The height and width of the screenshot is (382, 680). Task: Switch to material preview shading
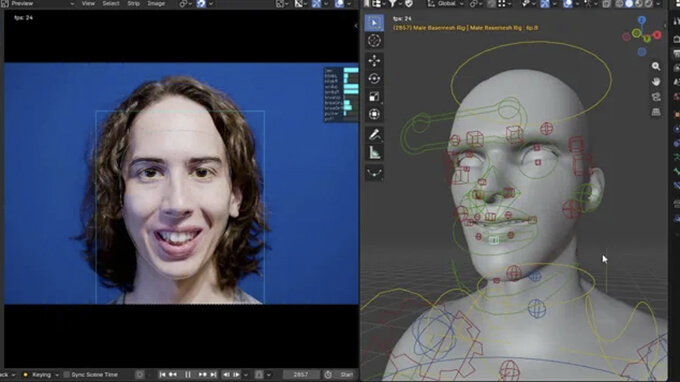(638, 4)
